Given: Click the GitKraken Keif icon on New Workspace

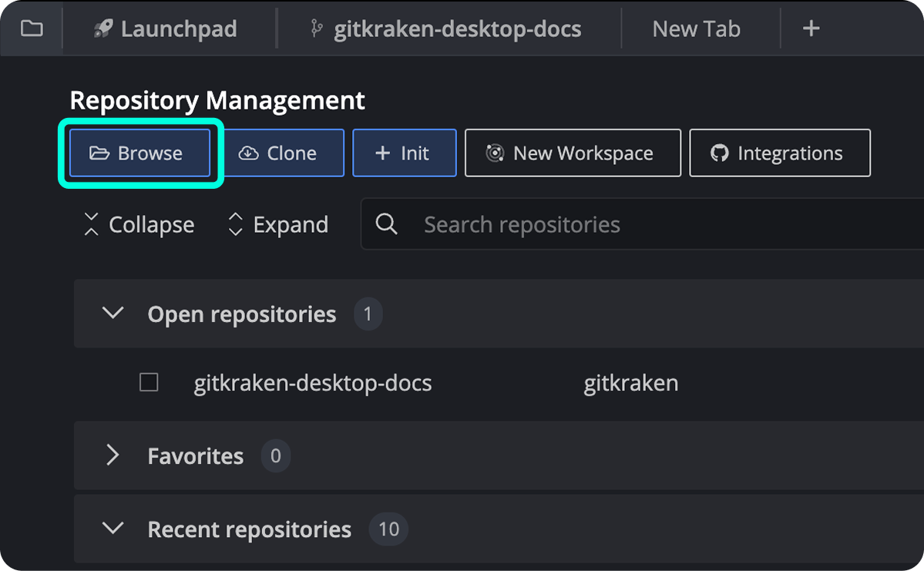Looking at the screenshot, I should coord(495,153).
